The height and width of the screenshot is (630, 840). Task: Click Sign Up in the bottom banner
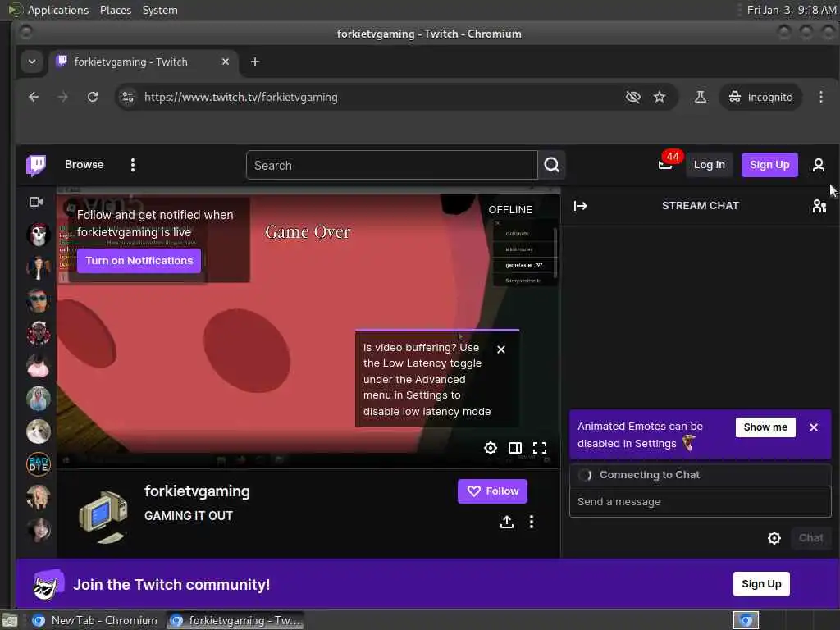coord(761,584)
